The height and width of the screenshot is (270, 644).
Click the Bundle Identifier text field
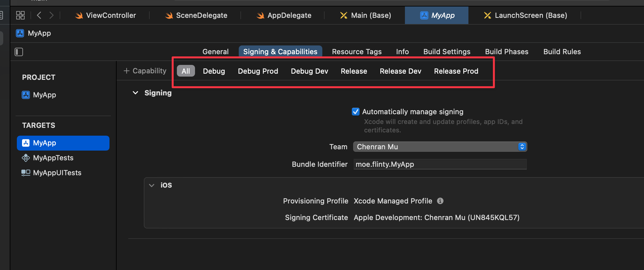[440, 164]
